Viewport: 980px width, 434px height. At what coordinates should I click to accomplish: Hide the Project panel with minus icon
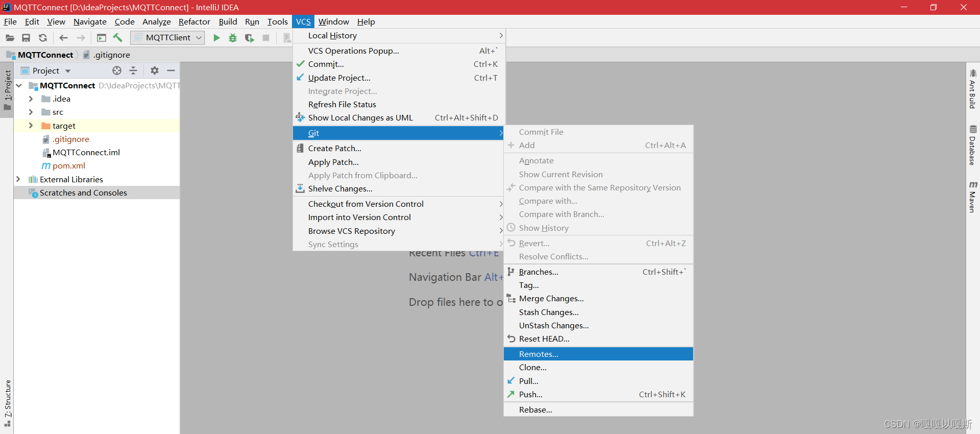coord(171,70)
